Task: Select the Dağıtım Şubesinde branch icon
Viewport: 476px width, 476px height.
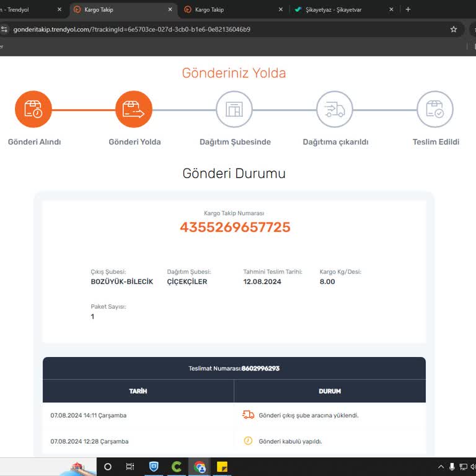Action: pos(234,109)
